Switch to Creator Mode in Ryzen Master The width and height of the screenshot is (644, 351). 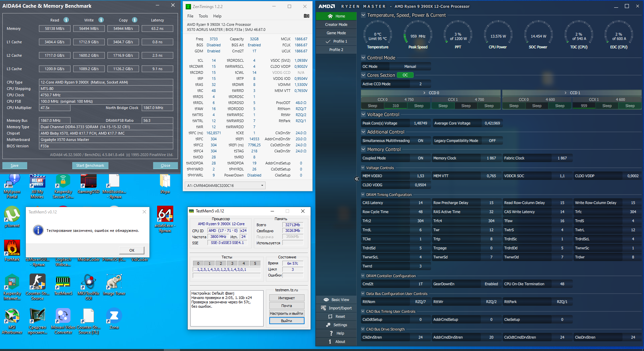pyautogui.click(x=336, y=24)
